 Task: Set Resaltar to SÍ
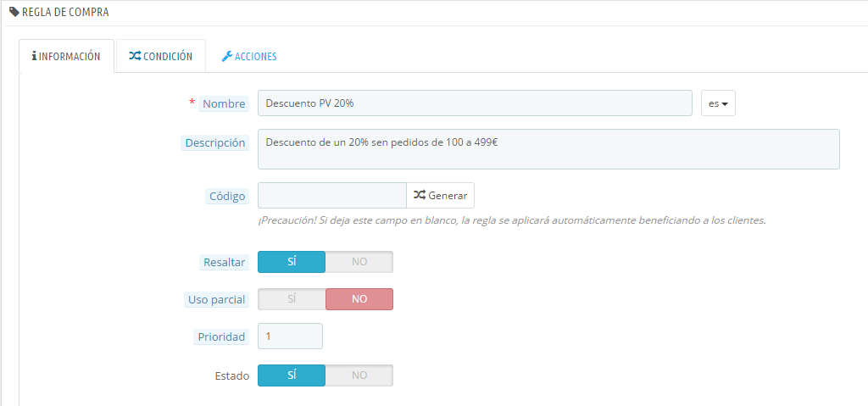[x=292, y=262]
